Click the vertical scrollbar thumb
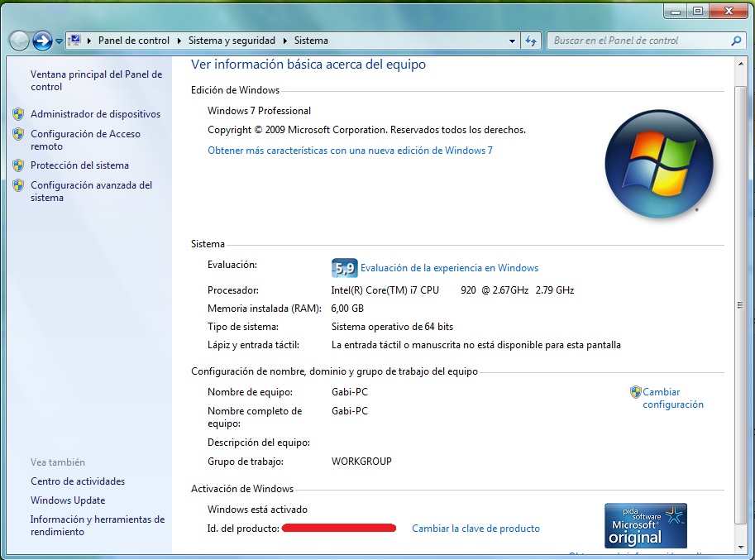Image resolution: width=755 pixels, height=560 pixels. tap(741, 304)
